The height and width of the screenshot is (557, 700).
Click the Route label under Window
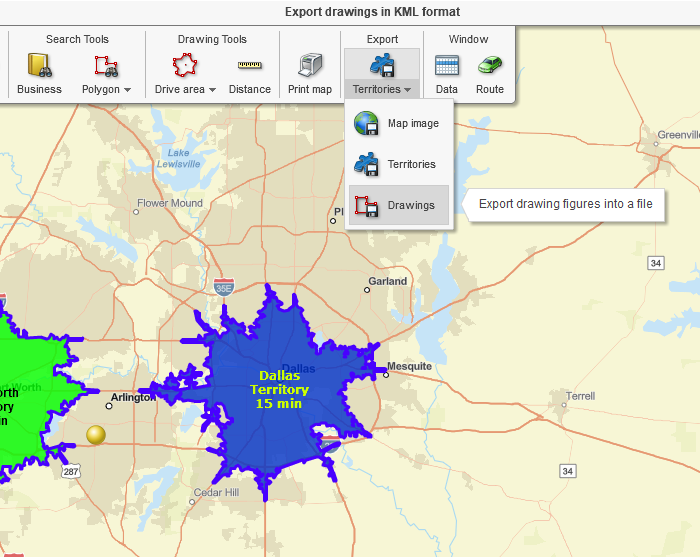[490, 89]
